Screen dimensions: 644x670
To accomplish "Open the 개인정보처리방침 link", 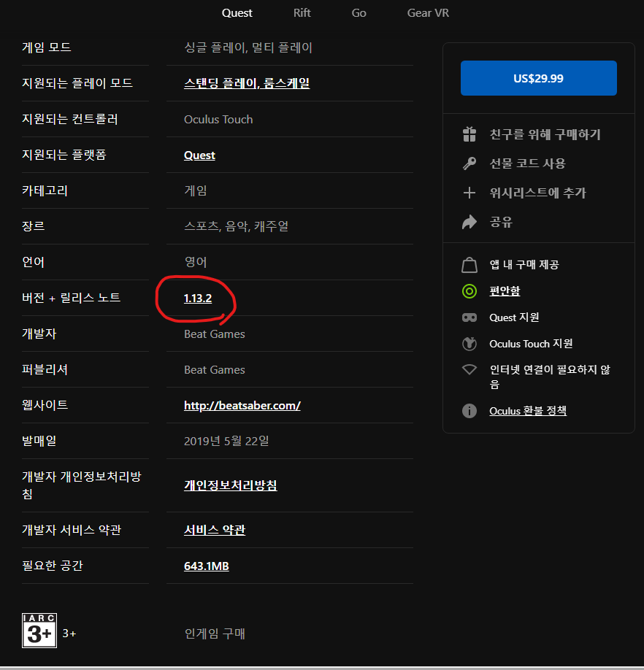I will click(230, 485).
